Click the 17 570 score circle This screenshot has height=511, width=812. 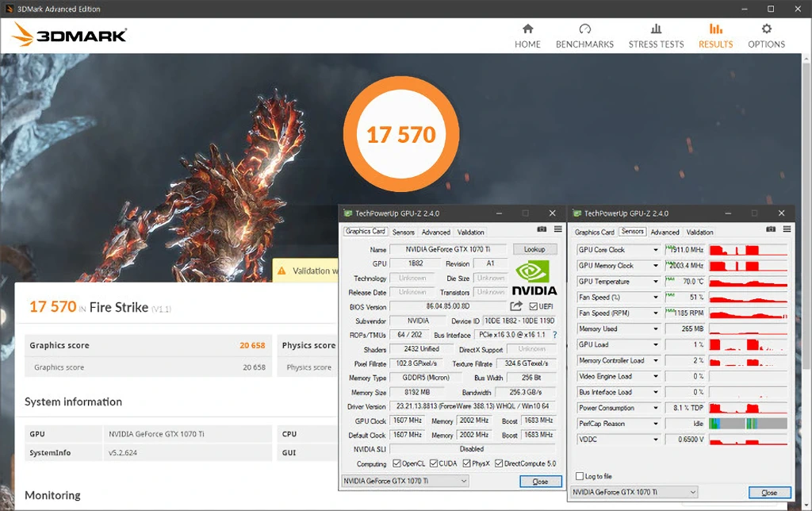tap(401, 134)
